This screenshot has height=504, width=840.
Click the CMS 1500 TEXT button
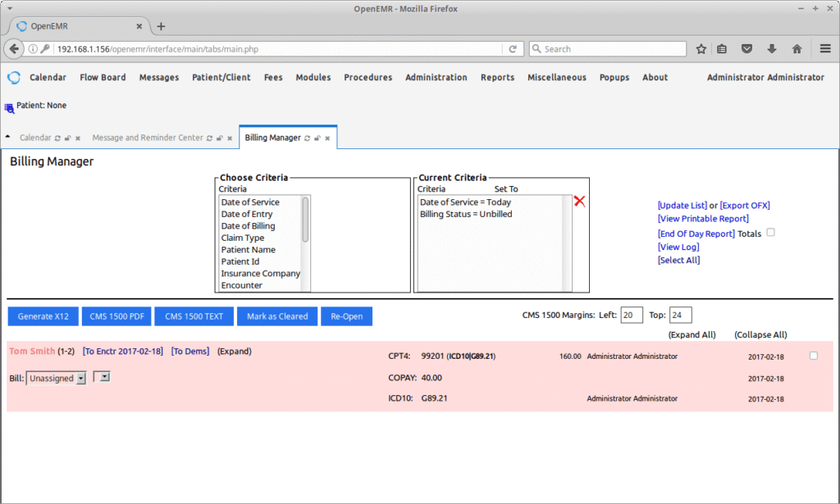tap(194, 316)
